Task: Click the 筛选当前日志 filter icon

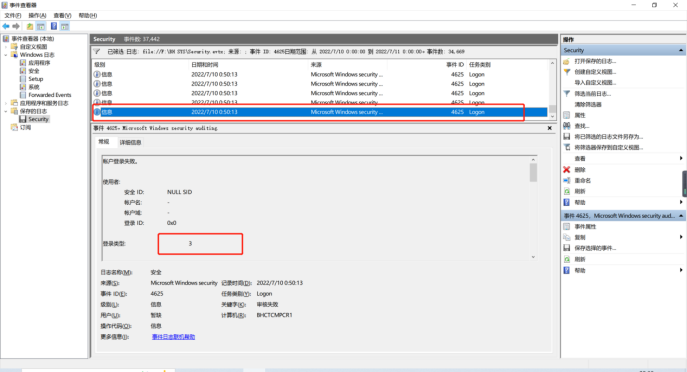Action: pos(567,93)
